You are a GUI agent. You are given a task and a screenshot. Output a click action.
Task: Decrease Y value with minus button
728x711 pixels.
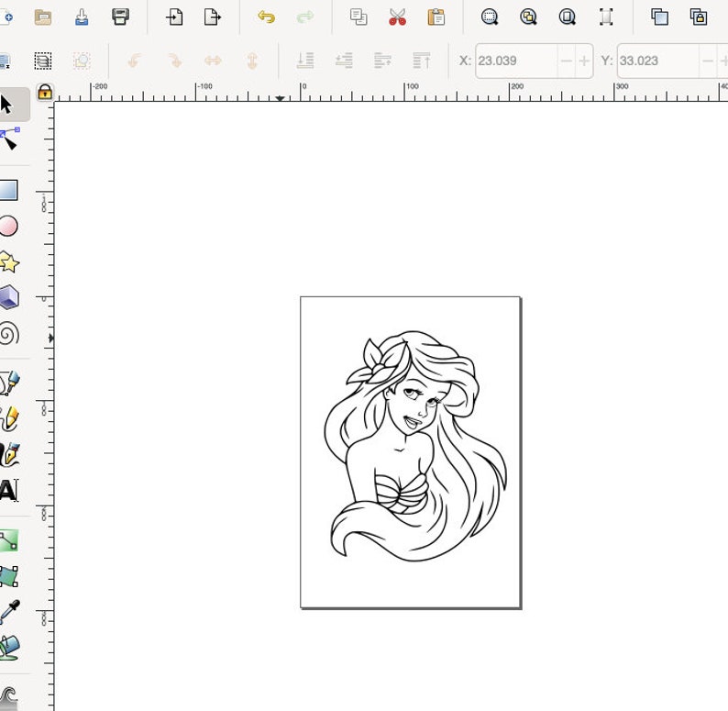point(708,61)
